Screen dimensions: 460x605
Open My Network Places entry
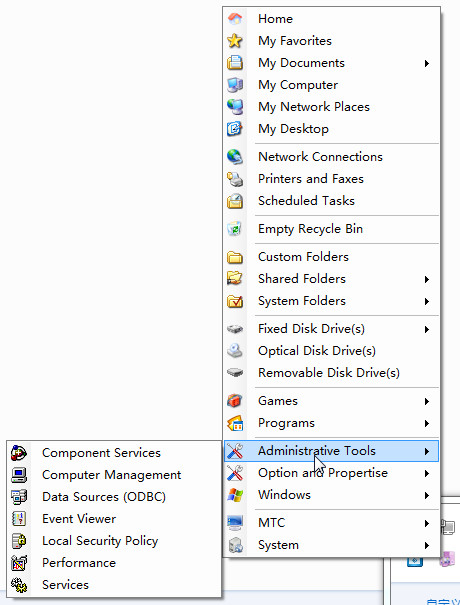(x=331, y=106)
